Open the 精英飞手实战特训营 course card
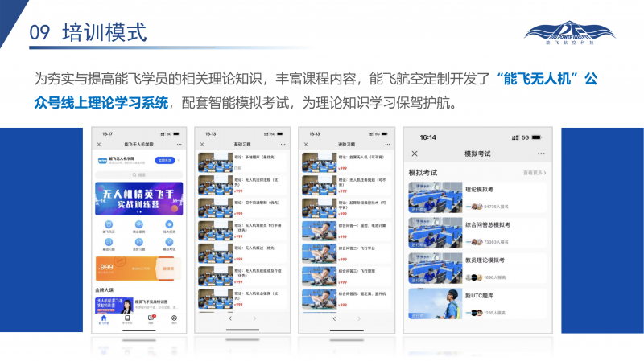This screenshot has width=644, height=361. pyautogui.click(x=138, y=305)
